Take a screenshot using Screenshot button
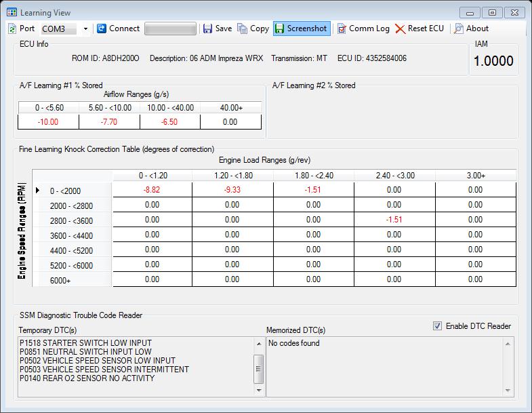 (301, 28)
